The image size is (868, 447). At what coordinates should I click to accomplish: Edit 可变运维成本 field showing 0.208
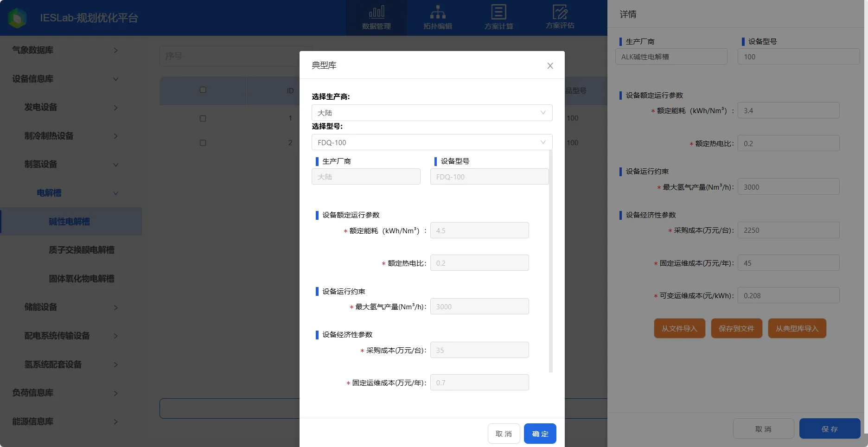[x=788, y=295]
